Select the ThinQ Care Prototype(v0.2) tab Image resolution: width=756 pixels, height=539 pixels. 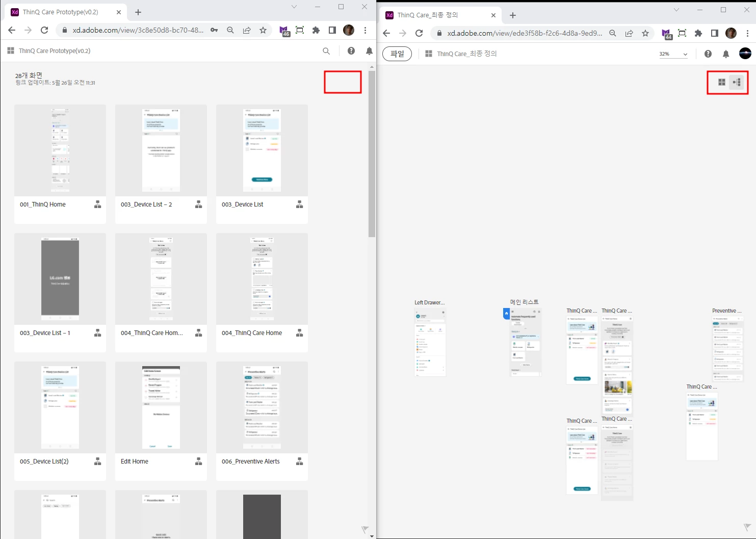65,12
